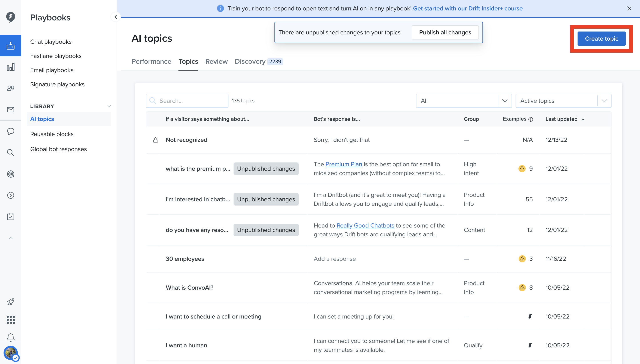Open the video play icon

click(10, 195)
